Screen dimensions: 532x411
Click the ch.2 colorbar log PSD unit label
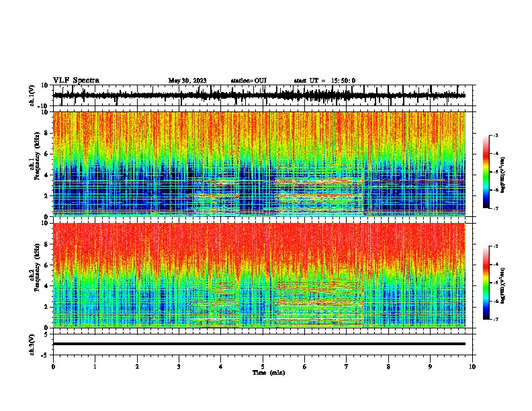click(503, 285)
